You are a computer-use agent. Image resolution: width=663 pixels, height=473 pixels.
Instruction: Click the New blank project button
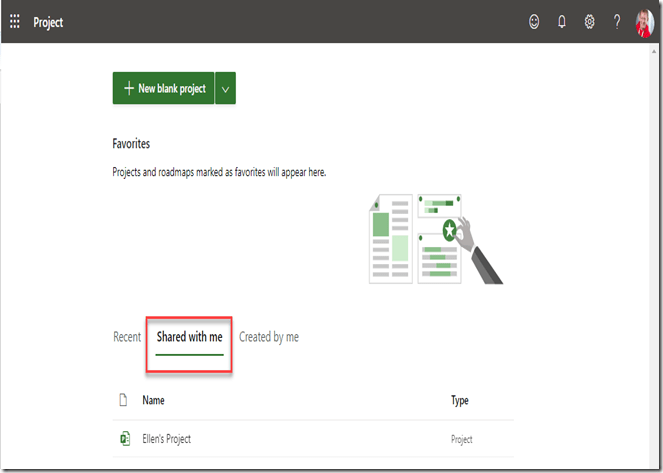click(x=164, y=89)
